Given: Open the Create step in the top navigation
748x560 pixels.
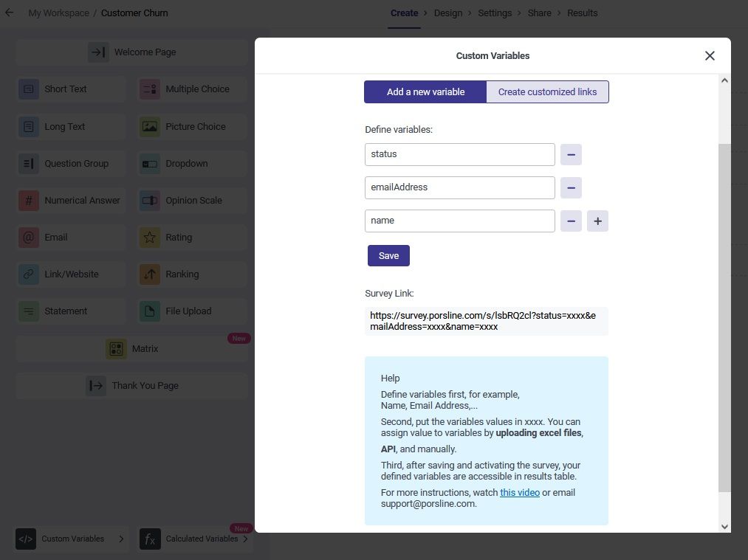Looking at the screenshot, I should tap(404, 13).
